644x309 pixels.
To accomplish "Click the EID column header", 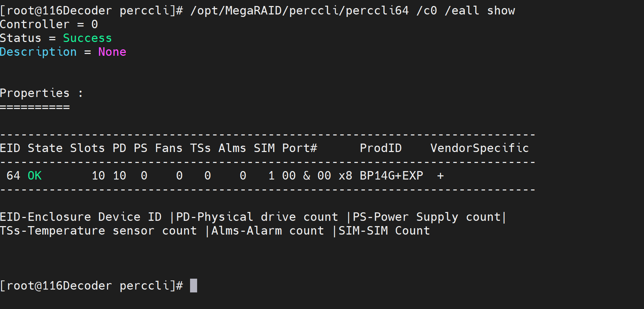I will click(x=10, y=148).
